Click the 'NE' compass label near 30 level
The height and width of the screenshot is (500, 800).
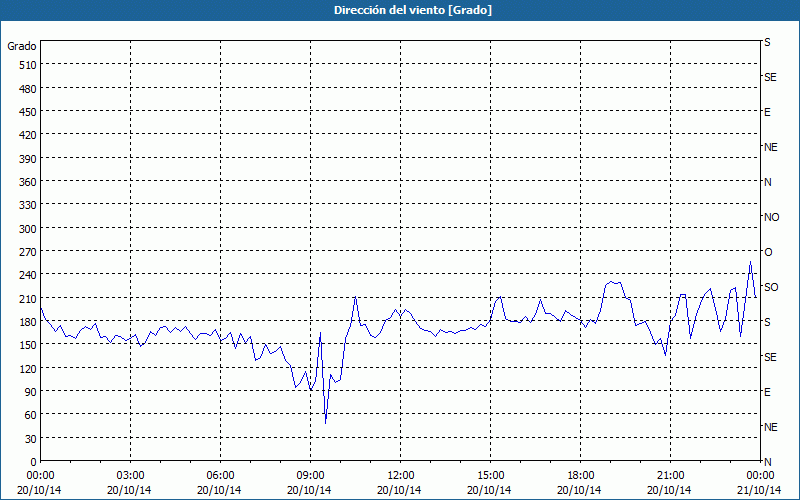(x=770, y=427)
